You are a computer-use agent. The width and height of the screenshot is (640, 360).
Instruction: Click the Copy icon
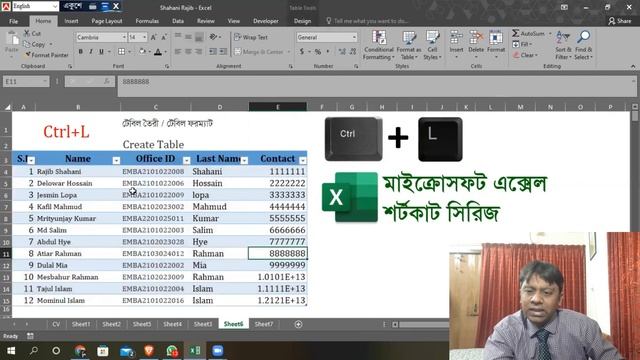(27, 44)
